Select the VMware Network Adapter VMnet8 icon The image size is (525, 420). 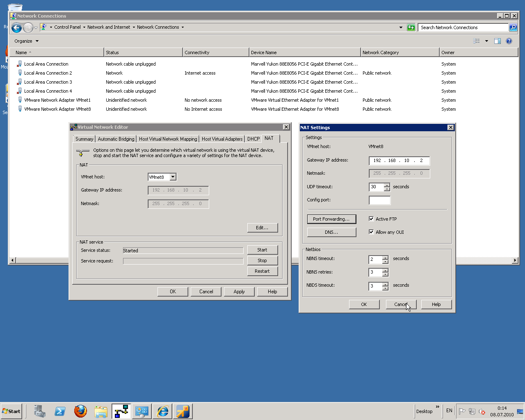[19, 109]
